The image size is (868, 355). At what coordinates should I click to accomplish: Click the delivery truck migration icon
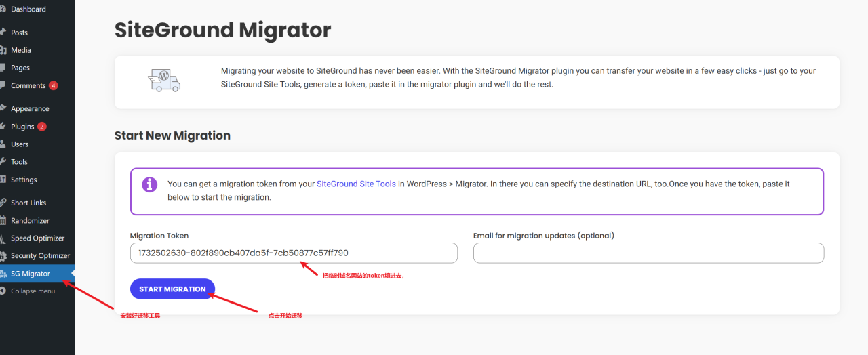tap(164, 80)
